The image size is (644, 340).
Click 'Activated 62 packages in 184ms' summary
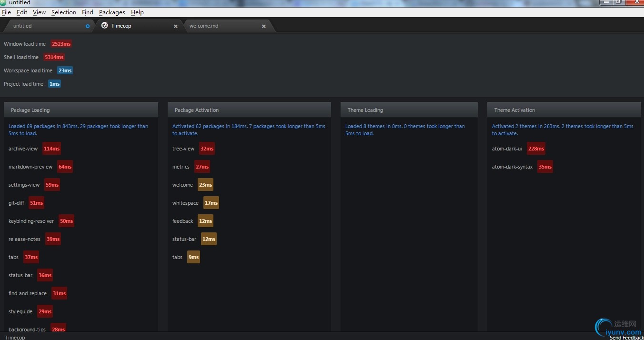click(249, 130)
